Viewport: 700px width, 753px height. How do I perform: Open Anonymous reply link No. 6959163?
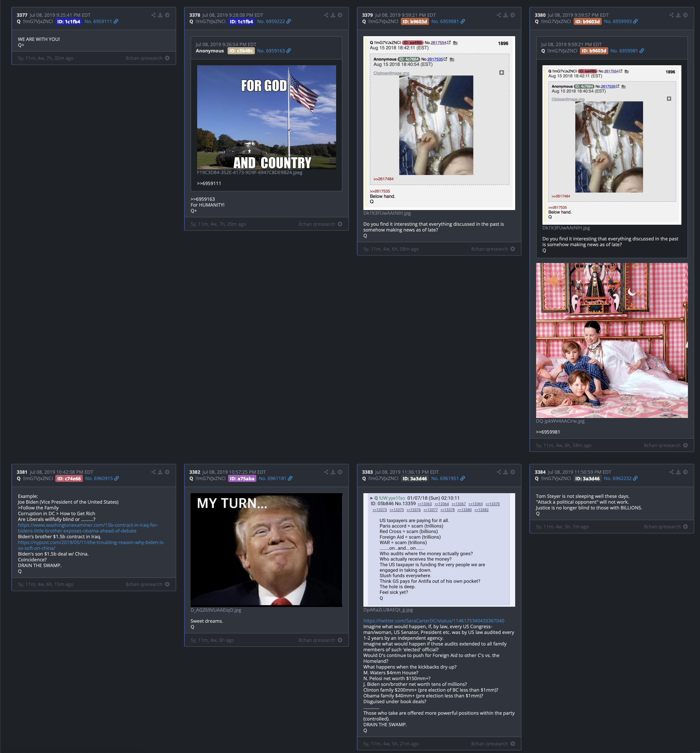(x=274, y=51)
